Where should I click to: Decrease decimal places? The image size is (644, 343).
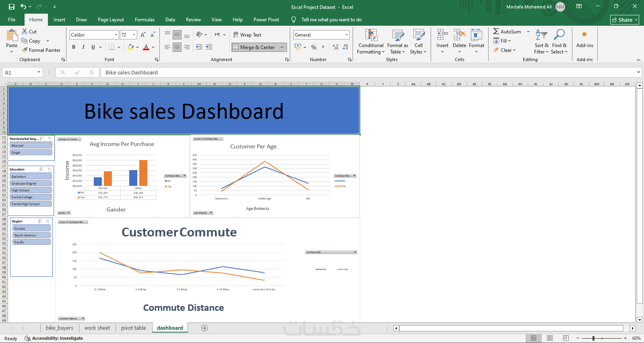(345, 47)
